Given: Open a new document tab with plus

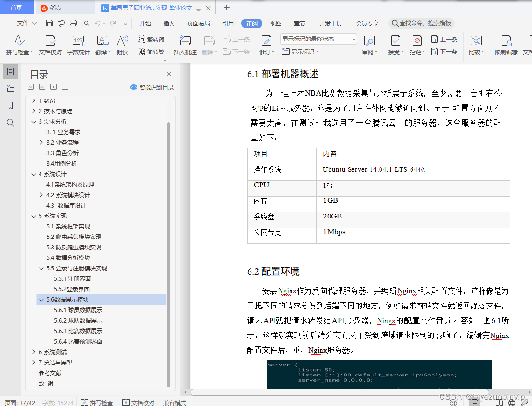Looking at the screenshot, I should (227, 8).
